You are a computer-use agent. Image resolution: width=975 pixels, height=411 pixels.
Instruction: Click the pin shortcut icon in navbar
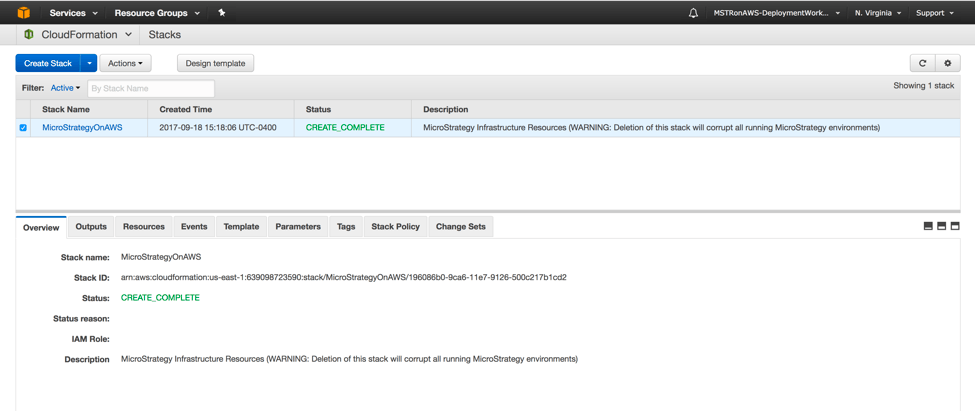tap(222, 13)
